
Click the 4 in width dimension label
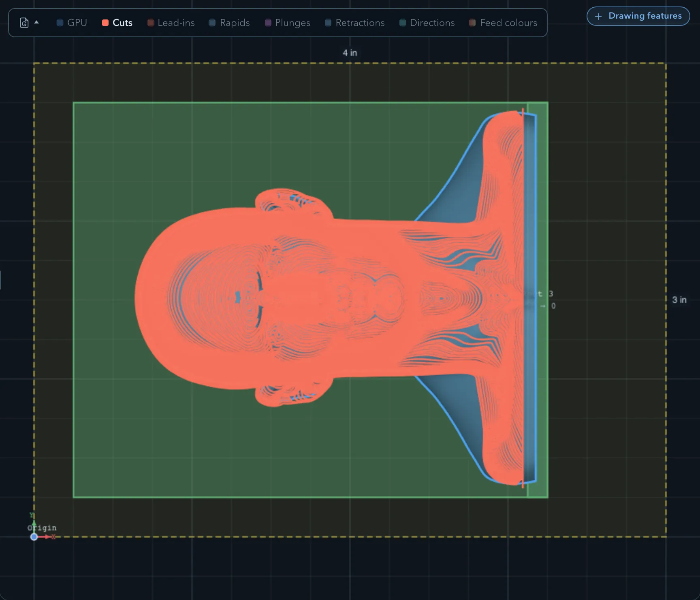tap(350, 53)
